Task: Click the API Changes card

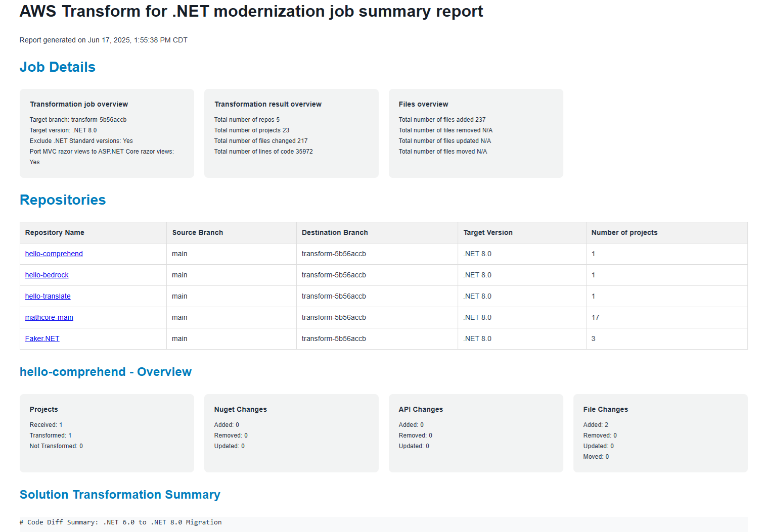Action: tap(476, 433)
